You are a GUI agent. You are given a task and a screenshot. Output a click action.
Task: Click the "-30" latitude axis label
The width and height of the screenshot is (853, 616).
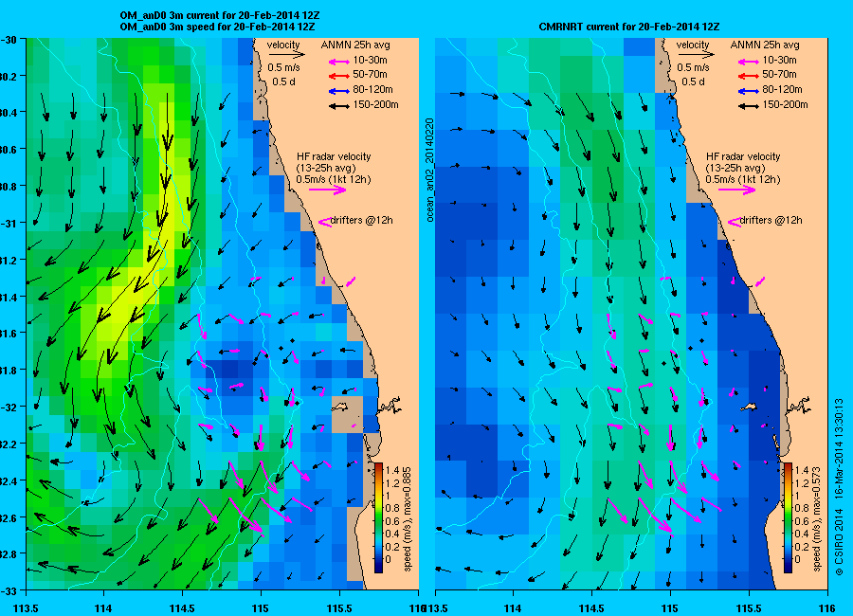pyautogui.click(x=9, y=40)
